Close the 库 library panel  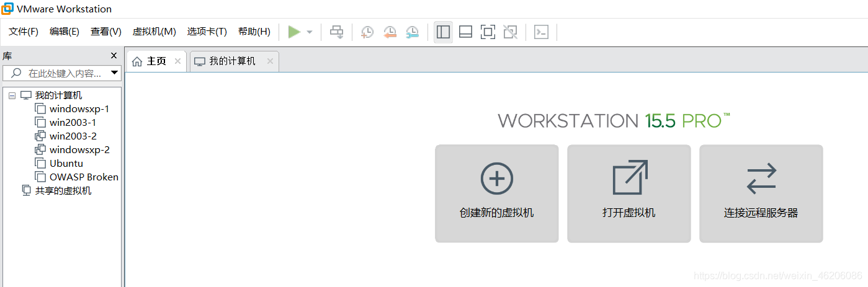(x=114, y=55)
